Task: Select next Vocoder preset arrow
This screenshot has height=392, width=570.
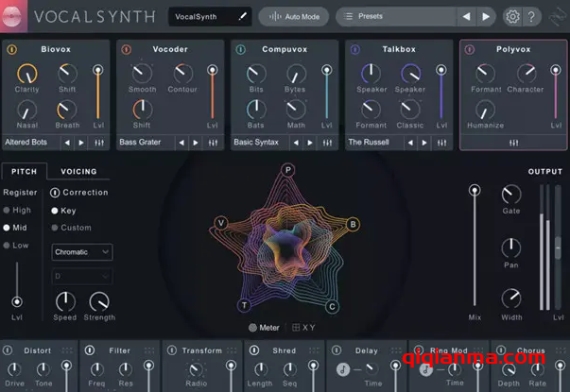Action: (196, 143)
